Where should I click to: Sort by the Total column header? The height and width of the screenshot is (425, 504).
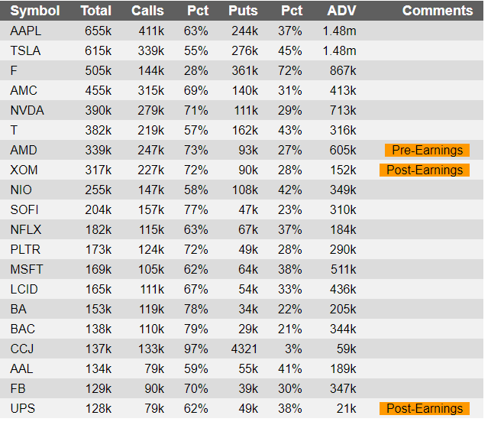(95, 11)
